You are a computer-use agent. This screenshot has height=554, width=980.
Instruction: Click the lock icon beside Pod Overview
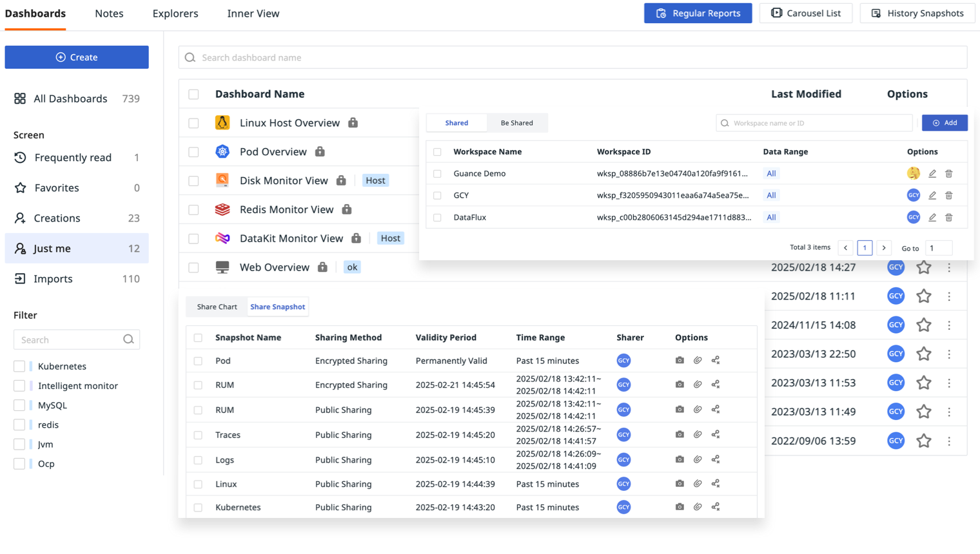(x=320, y=151)
